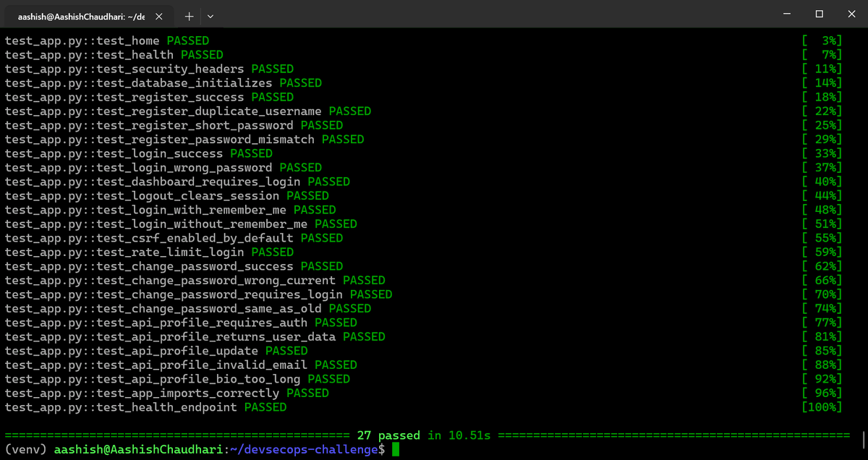Click the ~/devsecops-challenge prompt path
The width and height of the screenshot is (868, 460).
(x=304, y=450)
